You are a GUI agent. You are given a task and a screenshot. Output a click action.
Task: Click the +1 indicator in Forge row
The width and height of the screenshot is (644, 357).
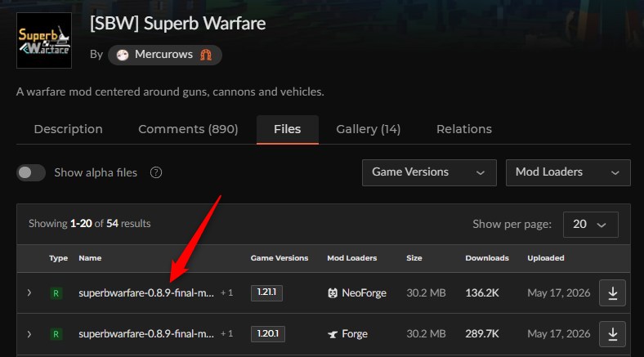226,334
